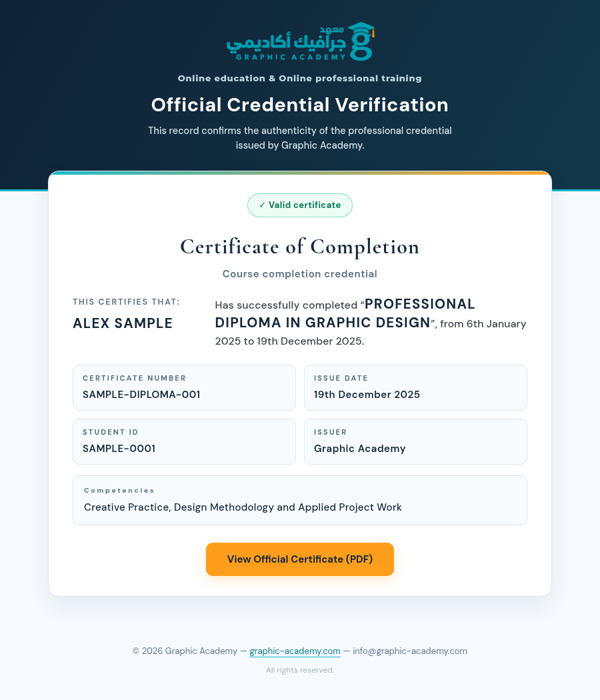Open the View Official Certificate (PDF) button
This screenshot has width=600, height=700.
point(300,559)
